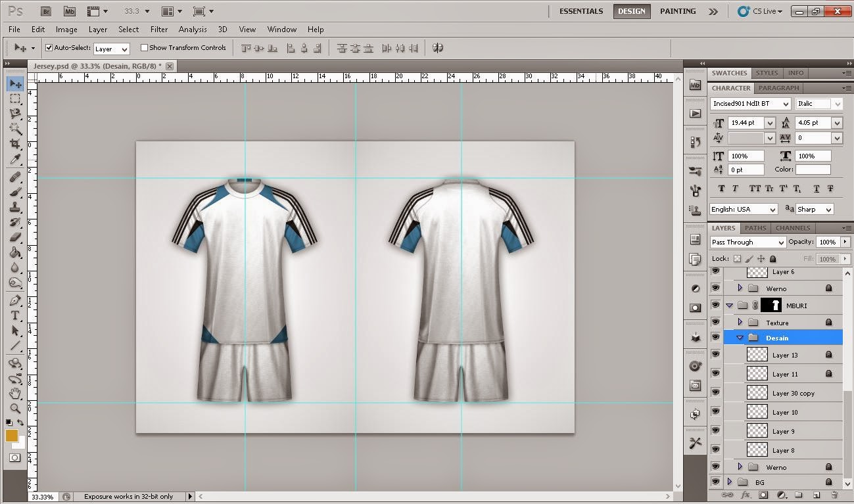Hide Layer 13 using its eye icon
This screenshot has width=854, height=504.
(715, 354)
